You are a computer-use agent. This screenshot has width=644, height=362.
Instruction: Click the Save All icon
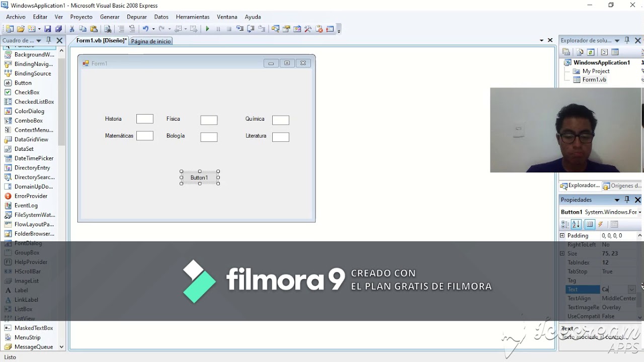pyautogui.click(x=58, y=29)
